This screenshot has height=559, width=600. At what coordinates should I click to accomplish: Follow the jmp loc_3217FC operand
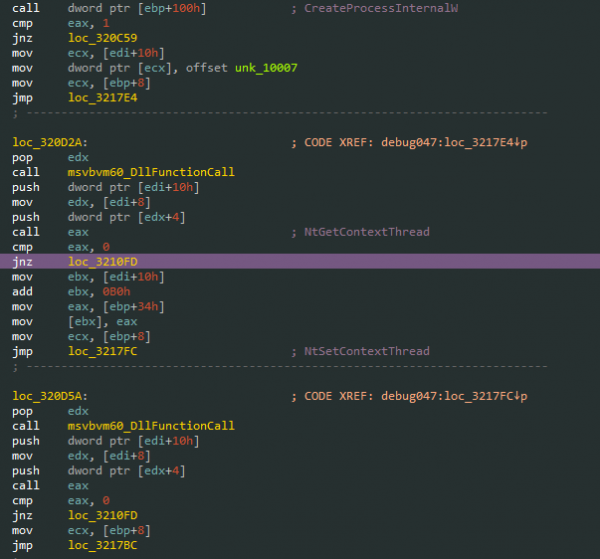click(x=97, y=352)
